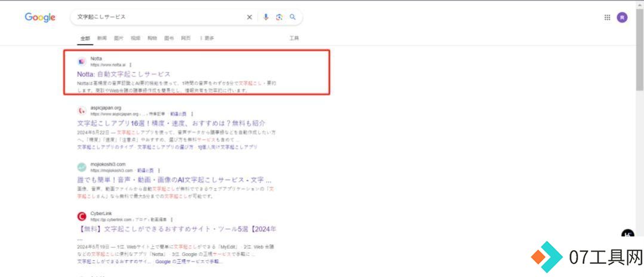Switch to the 购物 shopping tab
Image resolution: width=644 pixels, height=277 pixels.
[x=152, y=38]
